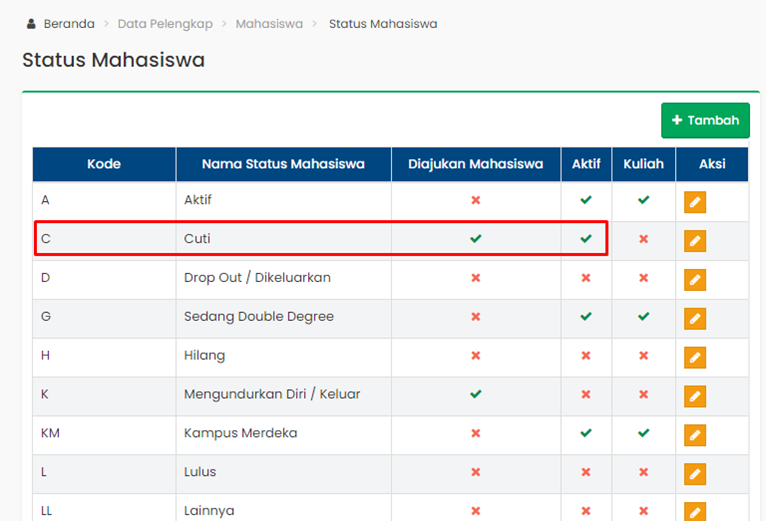Click the edit icon for Hilang row
Screen dimensions: 766x521
point(695,357)
